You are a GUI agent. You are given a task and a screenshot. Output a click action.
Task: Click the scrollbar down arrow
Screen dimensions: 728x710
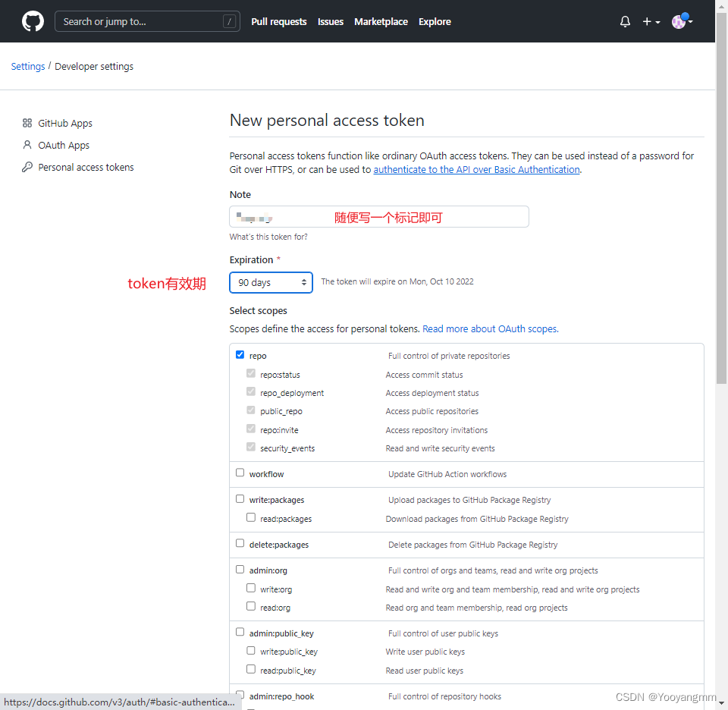(721, 703)
